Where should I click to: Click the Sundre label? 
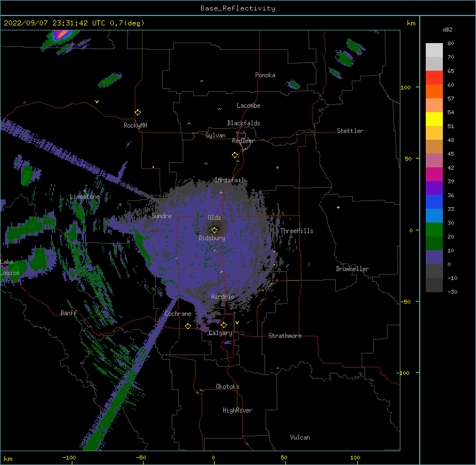[x=161, y=216]
